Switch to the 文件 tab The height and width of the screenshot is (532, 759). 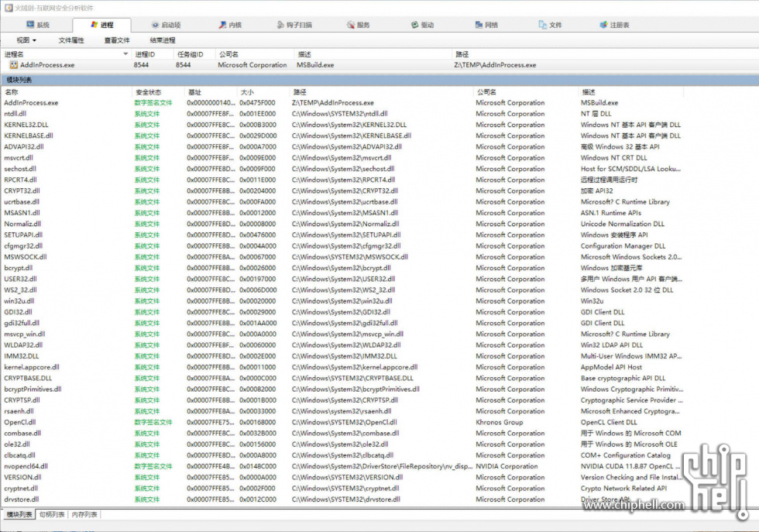tap(551, 25)
